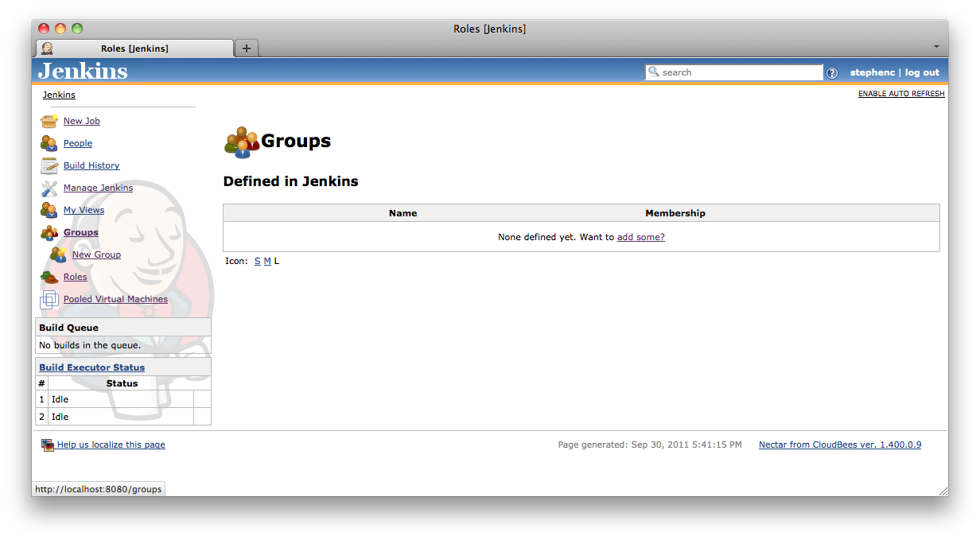Image resolution: width=980 pixels, height=540 pixels.
Task: Open the Pooled Virtual Machines link
Action: coord(115,299)
